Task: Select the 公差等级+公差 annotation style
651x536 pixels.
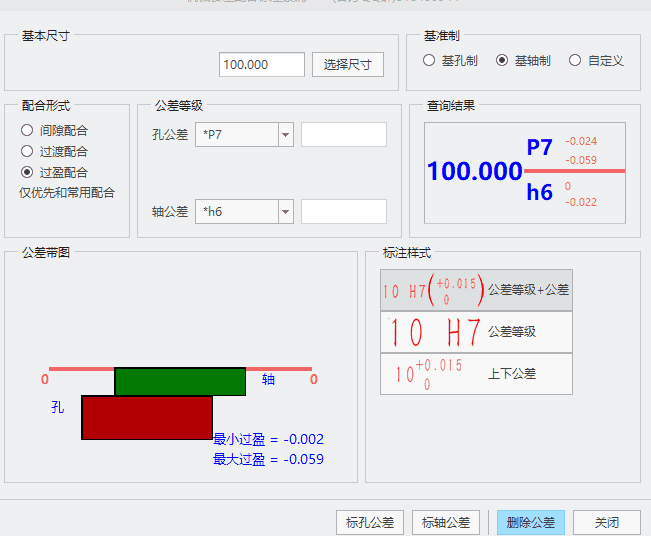Action: 476,290
